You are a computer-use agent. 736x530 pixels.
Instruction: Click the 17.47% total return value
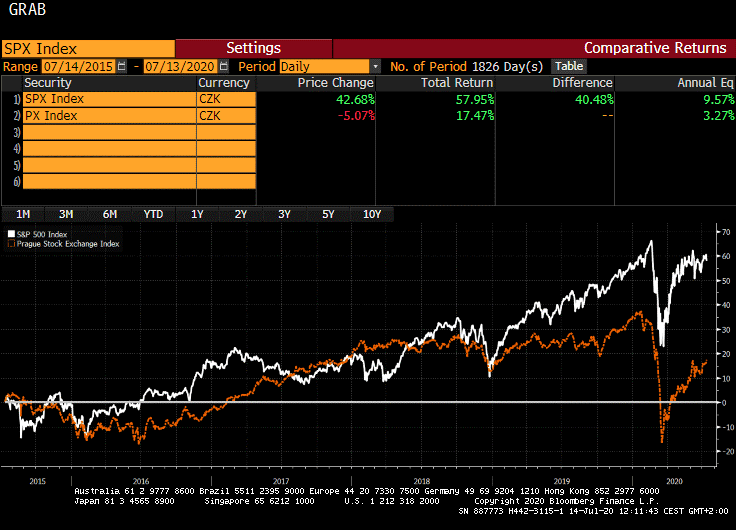[475, 115]
